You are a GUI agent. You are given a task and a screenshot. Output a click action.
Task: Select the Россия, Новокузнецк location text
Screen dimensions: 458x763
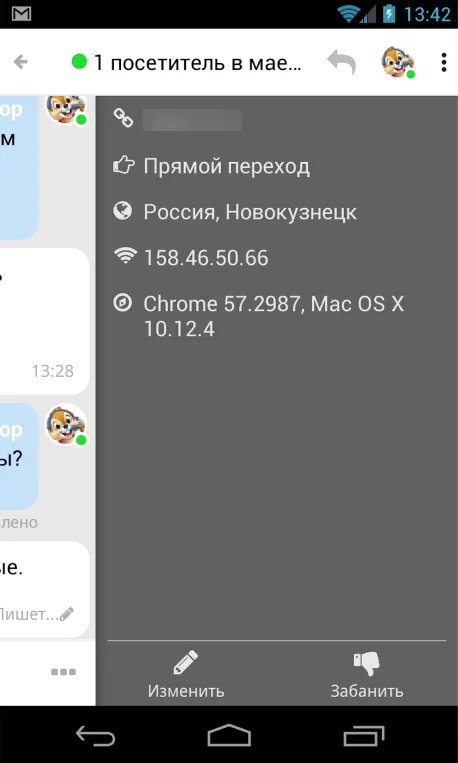point(250,213)
